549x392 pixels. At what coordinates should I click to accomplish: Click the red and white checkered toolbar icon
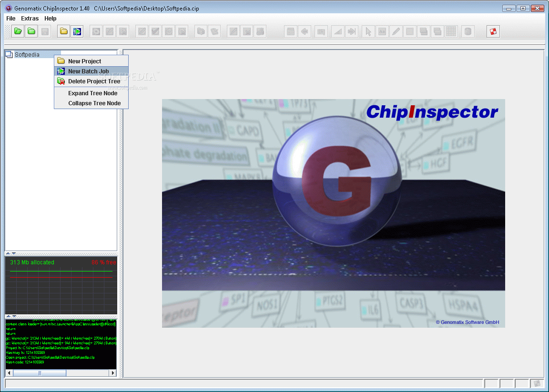tap(493, 31)
